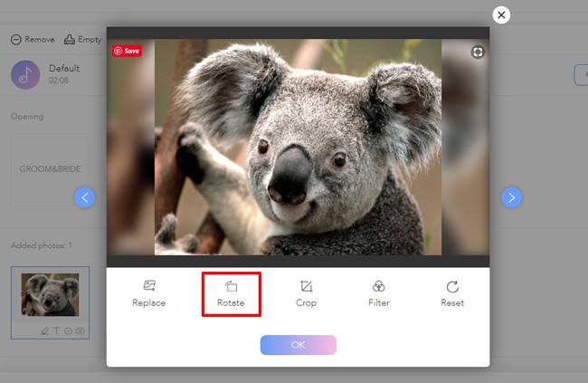Apply a Filter to the photo
This screenshot has height=383, width=588.
click(379, 294)
